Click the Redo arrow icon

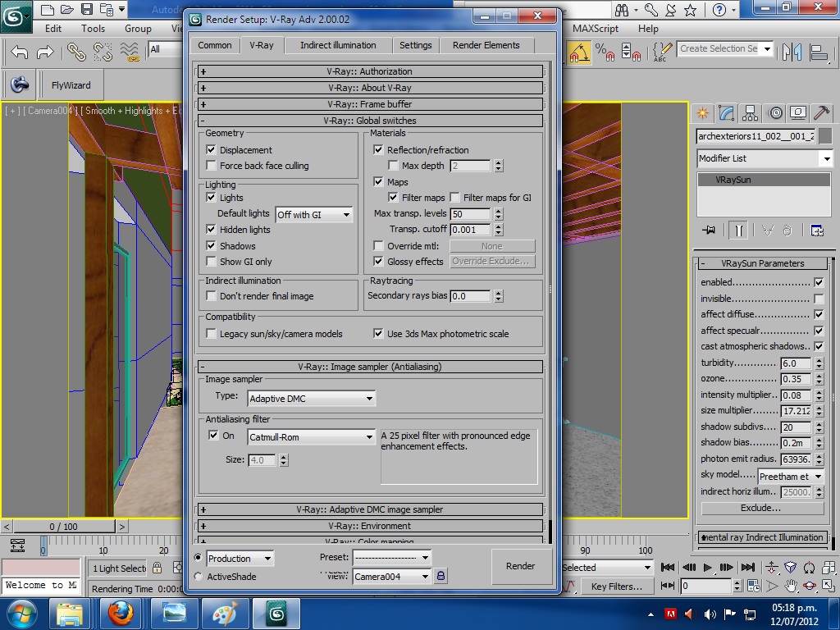45,52
